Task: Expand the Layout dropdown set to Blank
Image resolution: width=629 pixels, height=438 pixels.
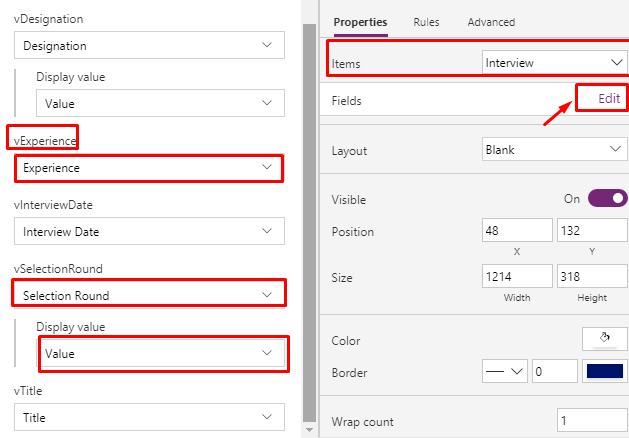Action: (555, 150)
